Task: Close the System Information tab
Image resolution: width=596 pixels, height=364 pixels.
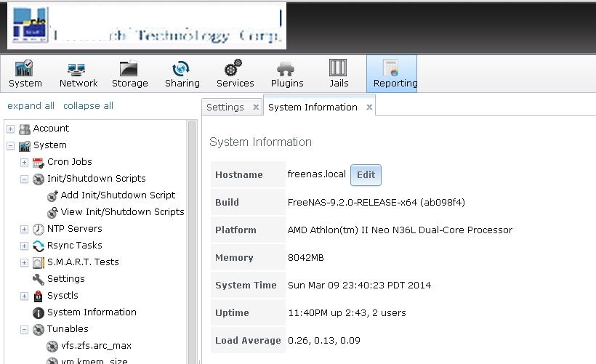Action: tap(369, 108)
